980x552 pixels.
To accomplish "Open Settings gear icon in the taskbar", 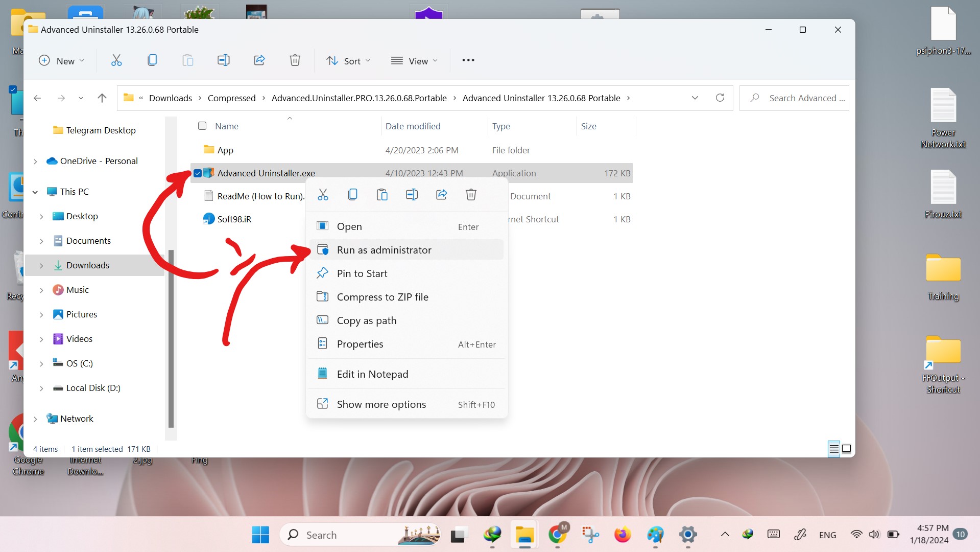I will click(x=688, y=535).
